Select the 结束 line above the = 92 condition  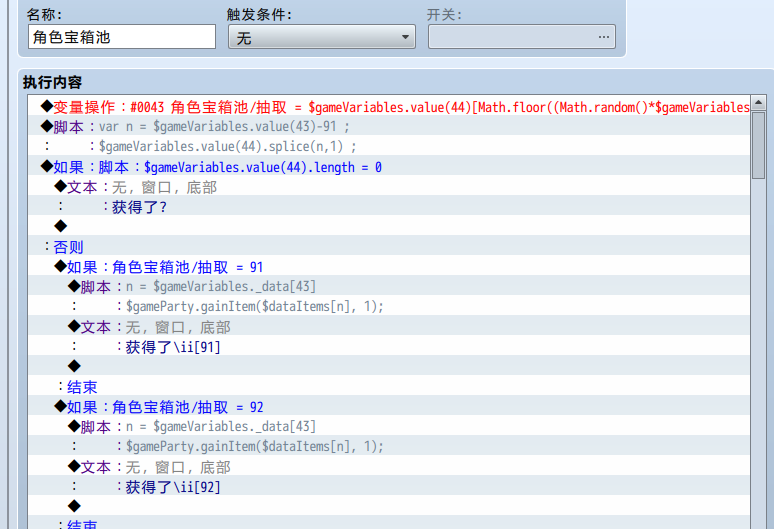click(x=389, y=387)
